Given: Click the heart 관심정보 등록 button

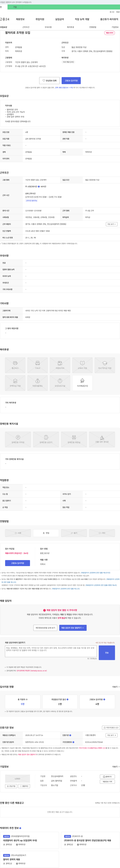Looking at the screenshot, I should click(49, 80).
